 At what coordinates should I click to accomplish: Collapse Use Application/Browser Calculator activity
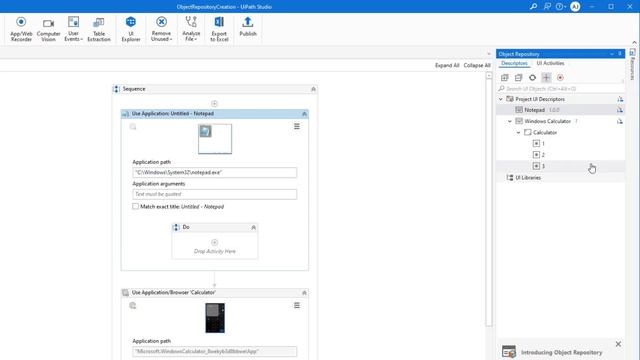pos(304,293)
